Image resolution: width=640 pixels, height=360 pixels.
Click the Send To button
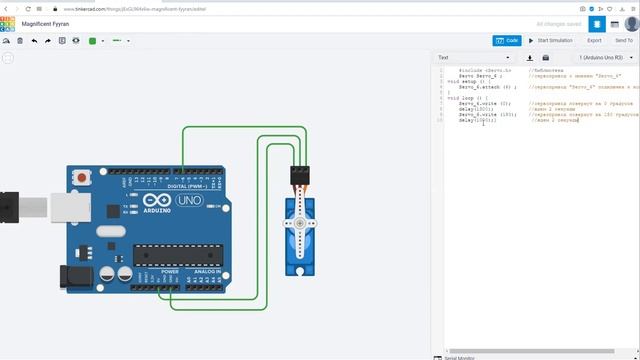click(624, 40)
